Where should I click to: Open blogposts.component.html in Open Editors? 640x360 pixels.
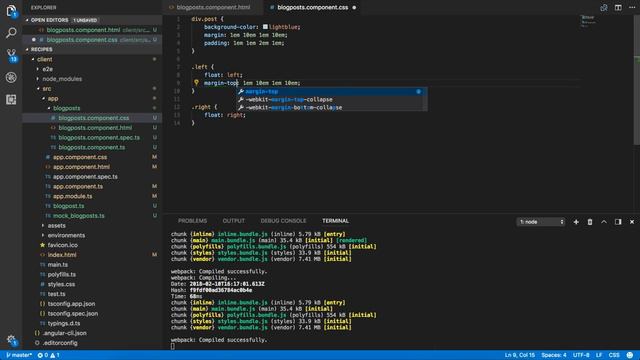tap(92, 30)
